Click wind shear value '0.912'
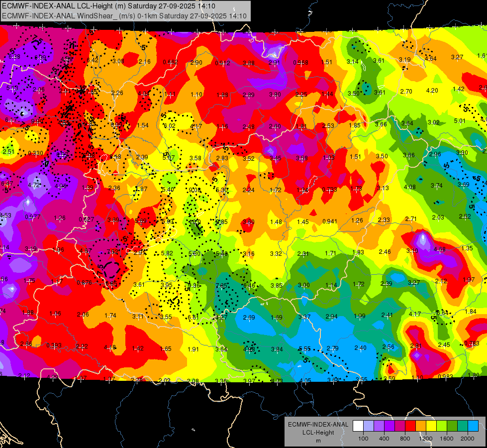 coord(223,63)
